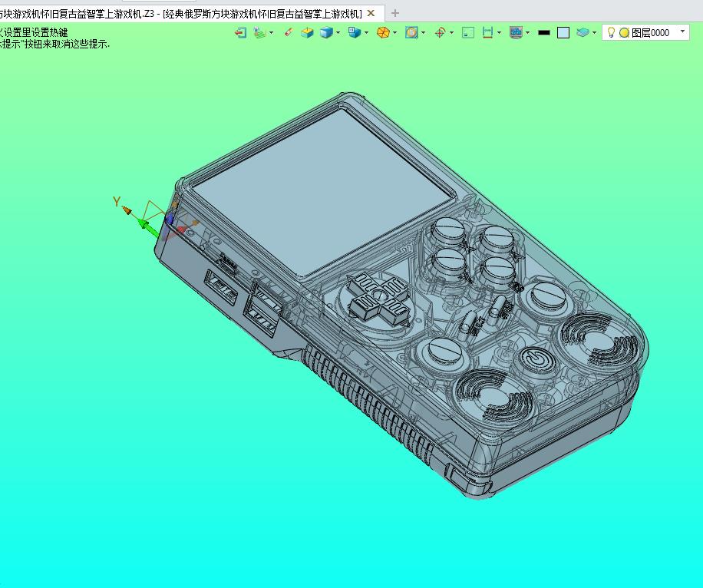Click the yellow-top datum plane box icon
Screen dimensions: 703x588
point(307,33)
